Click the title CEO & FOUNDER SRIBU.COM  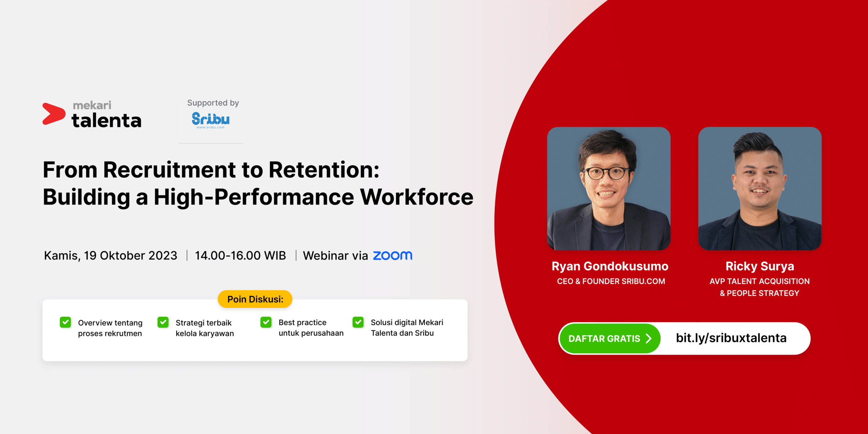[x=611, y=281]
